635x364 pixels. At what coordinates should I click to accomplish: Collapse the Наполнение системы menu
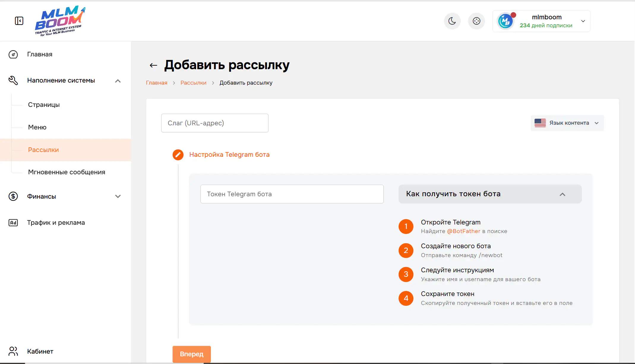[118, 81]
